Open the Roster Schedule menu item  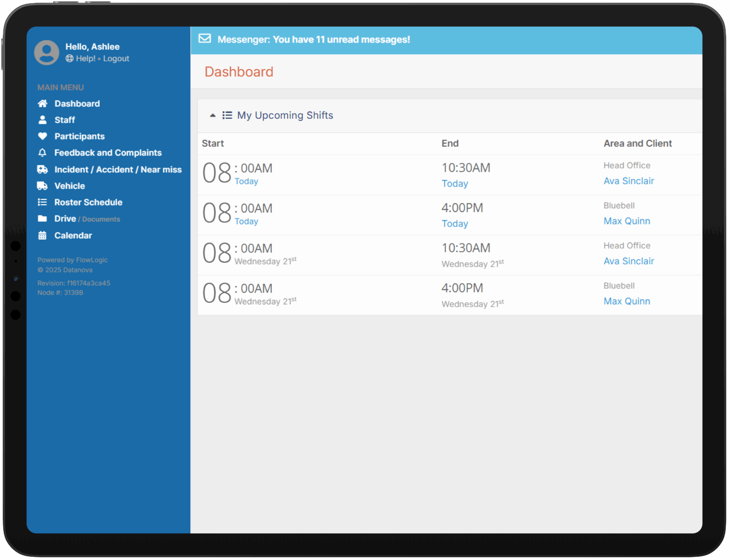click(x=88, y=202)
